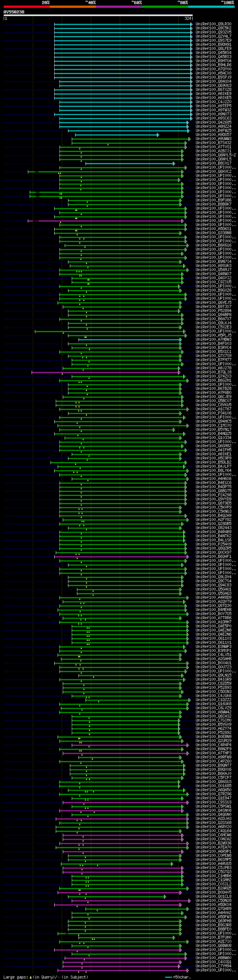Click the 'Large gaps' legend text
This screenshot has height=980, width=238.
16,977
